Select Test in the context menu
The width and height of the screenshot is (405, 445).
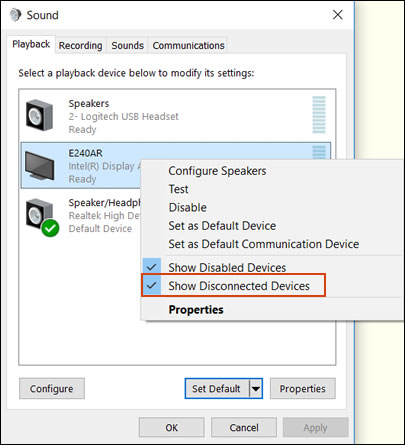click(x=178, y=189)
